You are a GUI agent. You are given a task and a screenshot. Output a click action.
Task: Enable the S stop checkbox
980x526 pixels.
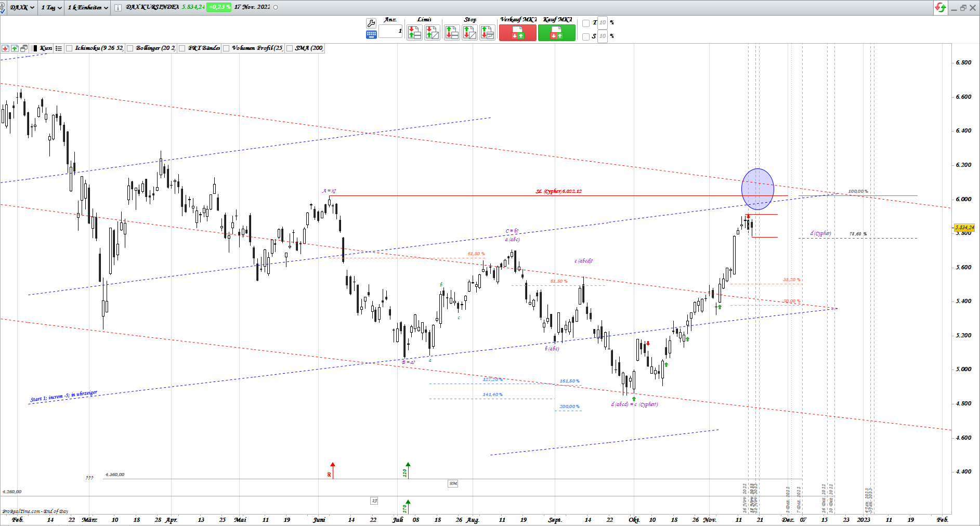point(586,36)
